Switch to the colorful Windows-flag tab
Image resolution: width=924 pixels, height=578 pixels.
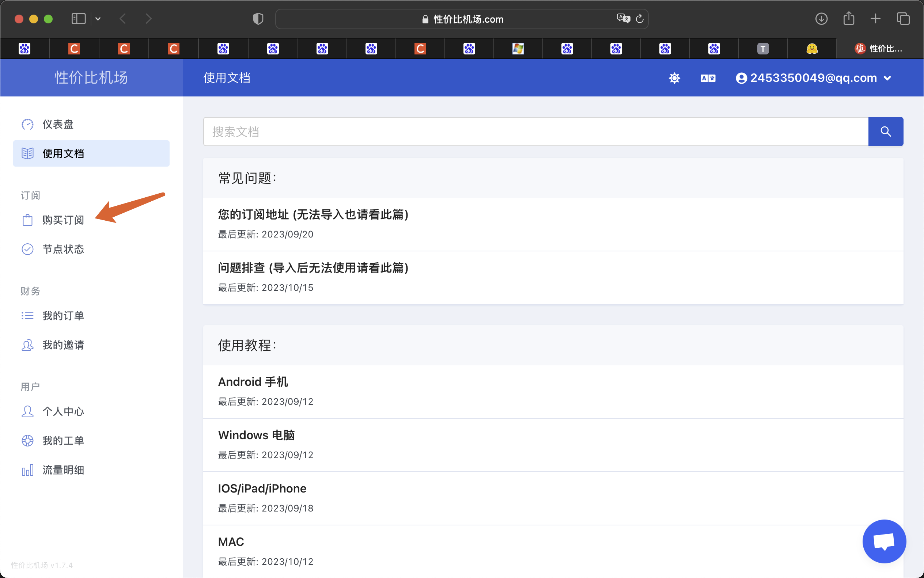point(518,49)
